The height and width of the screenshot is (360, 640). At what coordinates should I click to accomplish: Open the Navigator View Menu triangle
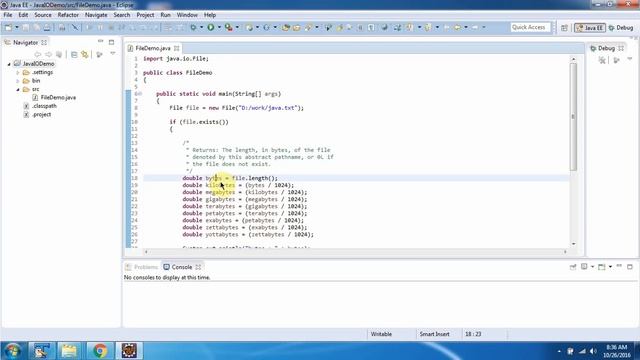coord(113,53)
